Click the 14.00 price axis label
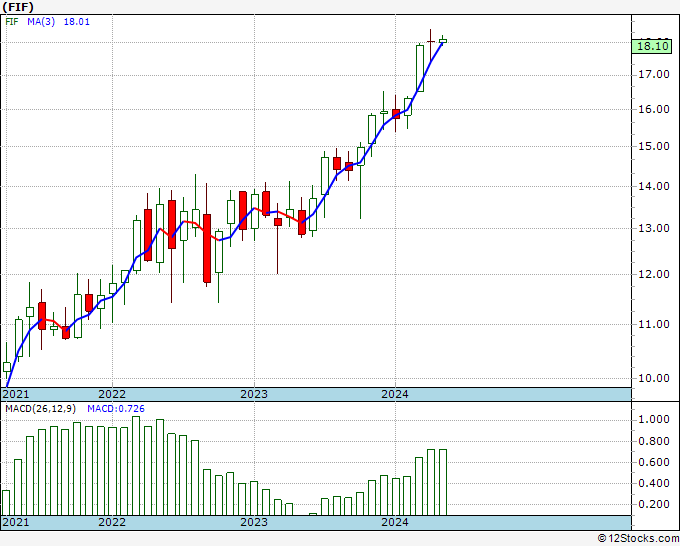This screenshot has width=680, height=546. click(654, 186)
